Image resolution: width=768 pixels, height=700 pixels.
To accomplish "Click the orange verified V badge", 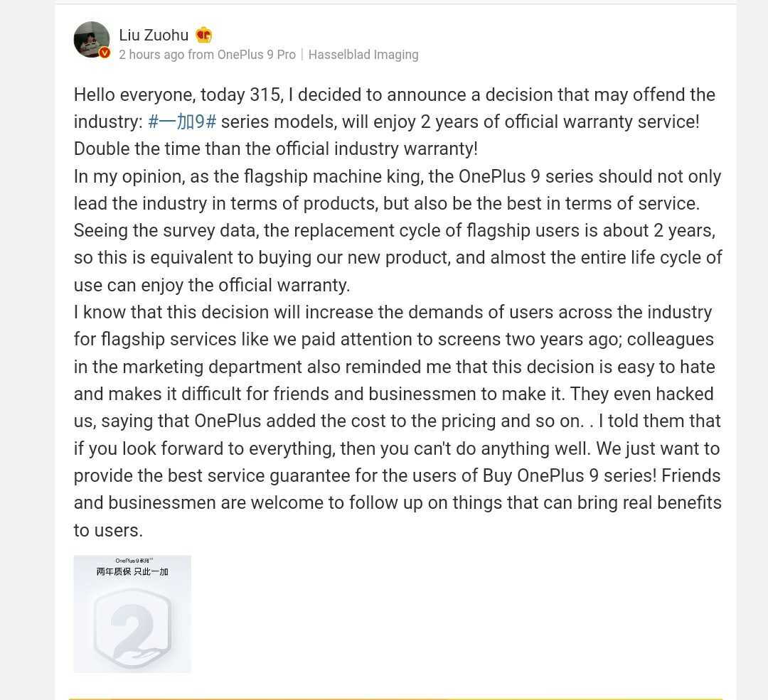I will coord(105,53).
